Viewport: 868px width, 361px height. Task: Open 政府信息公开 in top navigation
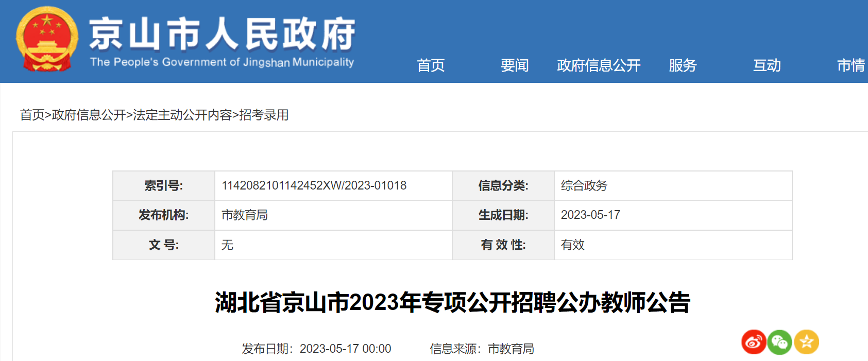point(599,65)
